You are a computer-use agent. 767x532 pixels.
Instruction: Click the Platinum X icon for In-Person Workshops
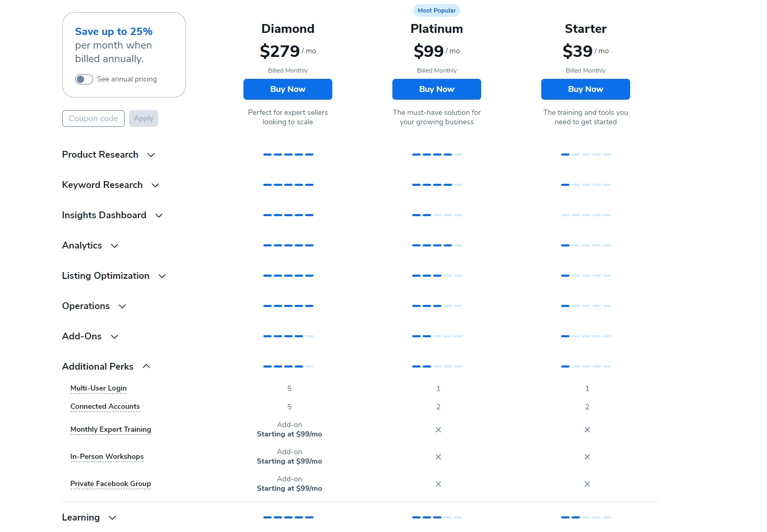point(438,457)
